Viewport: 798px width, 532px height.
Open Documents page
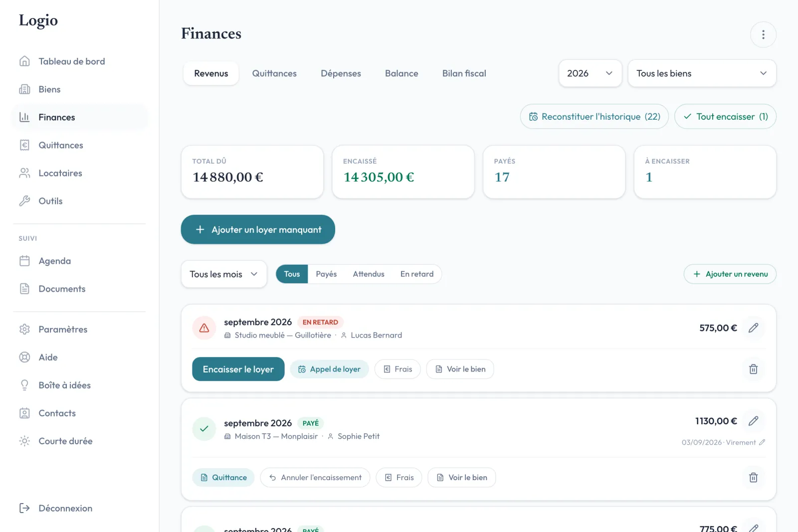click(x=80, y=289)
